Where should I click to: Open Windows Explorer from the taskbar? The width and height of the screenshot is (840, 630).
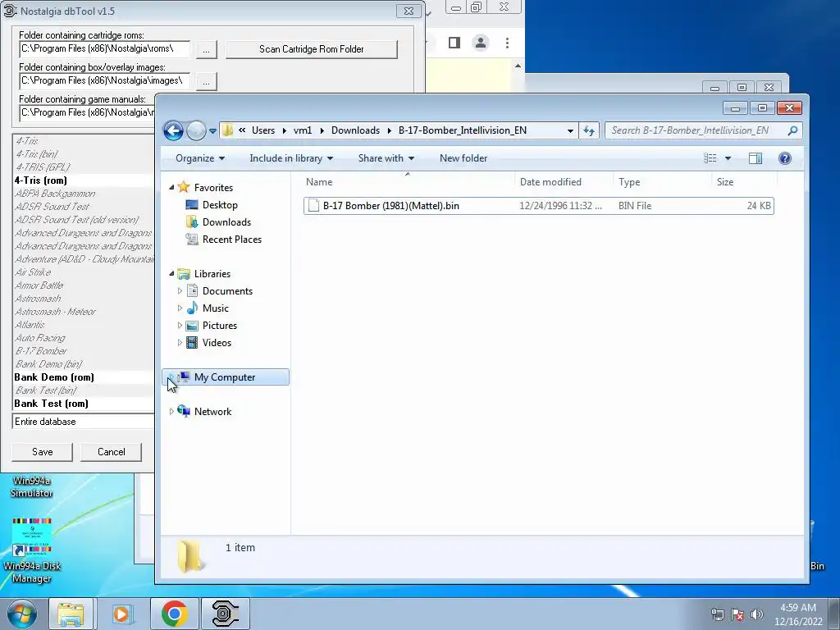click(x=71, y=614)
